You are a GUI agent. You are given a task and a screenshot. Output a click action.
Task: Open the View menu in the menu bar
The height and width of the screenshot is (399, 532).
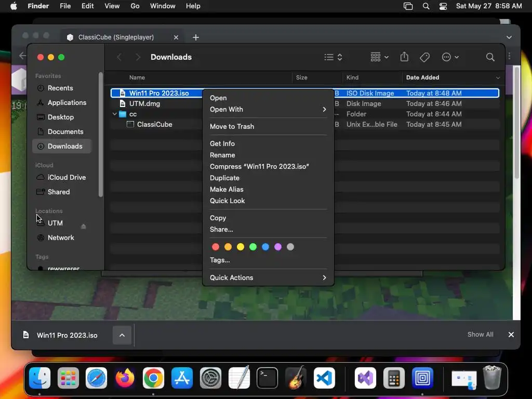click(112, 6)
